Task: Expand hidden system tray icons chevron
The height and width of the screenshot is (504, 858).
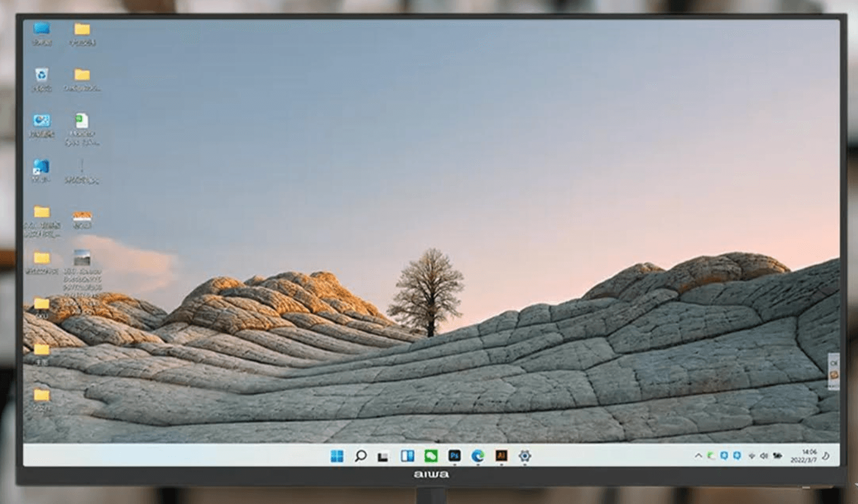Action: (x=698, y=456)
